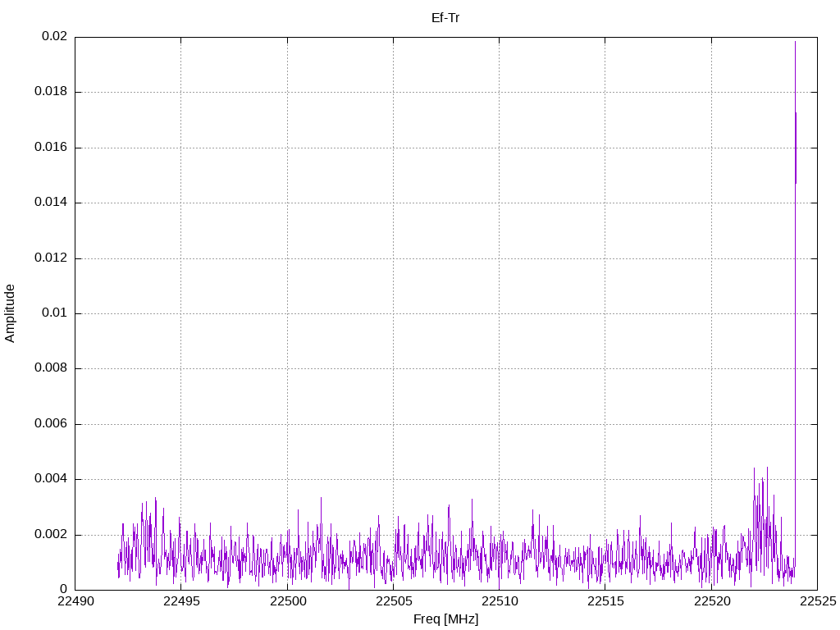Click the 22495 x-axis tick label
The image size is (840, 630).
181,601
